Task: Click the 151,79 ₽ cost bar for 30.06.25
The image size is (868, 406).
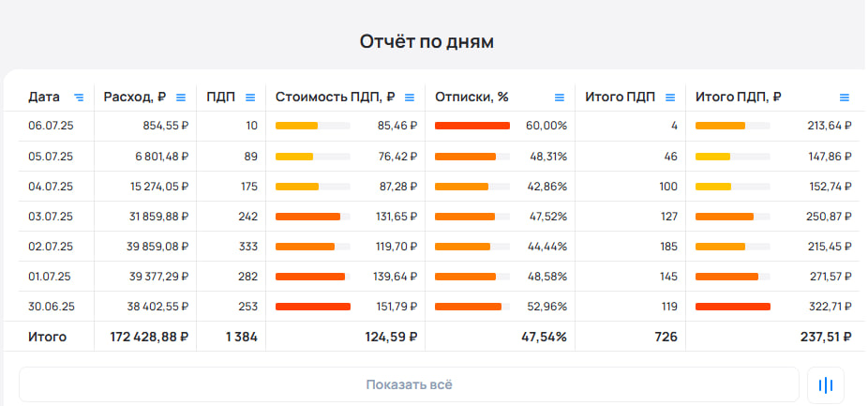Action: click(x=312, y=306)
